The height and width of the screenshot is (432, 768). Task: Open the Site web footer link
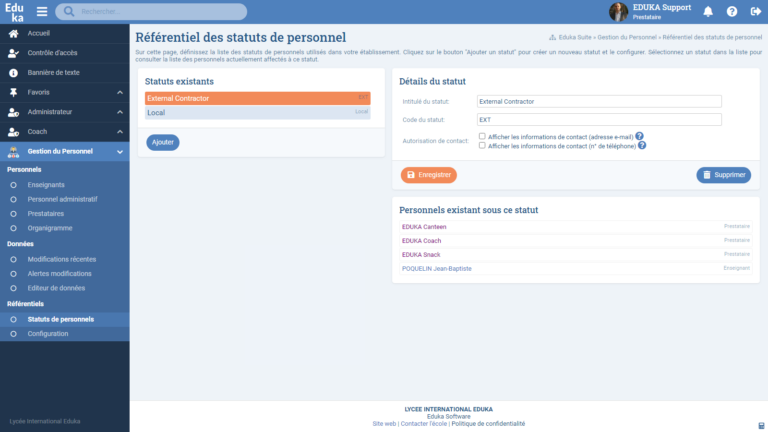[384, 424]
